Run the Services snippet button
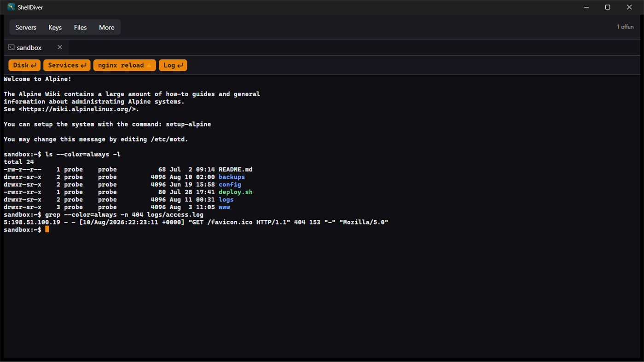The image size is (644, 362). tap(67, 65)
